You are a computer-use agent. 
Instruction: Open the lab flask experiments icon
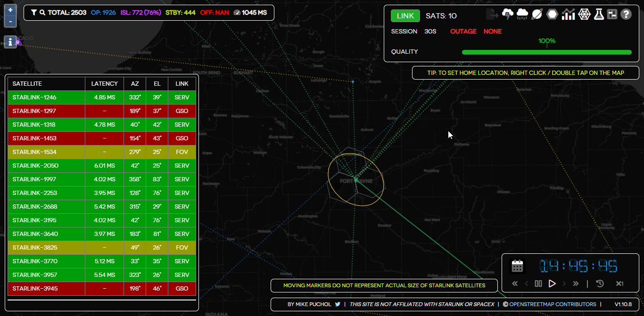tap(599, 15)
